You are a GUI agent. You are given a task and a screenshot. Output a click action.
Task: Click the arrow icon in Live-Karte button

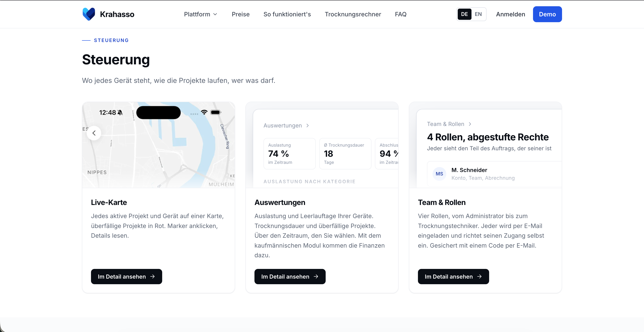pyautogui.click(x=153, y=276)
